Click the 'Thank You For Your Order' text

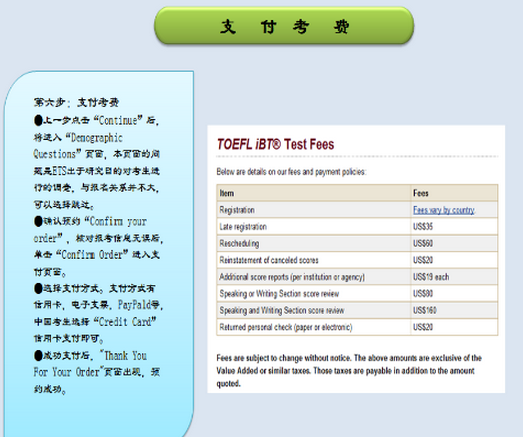click(90, 364)
